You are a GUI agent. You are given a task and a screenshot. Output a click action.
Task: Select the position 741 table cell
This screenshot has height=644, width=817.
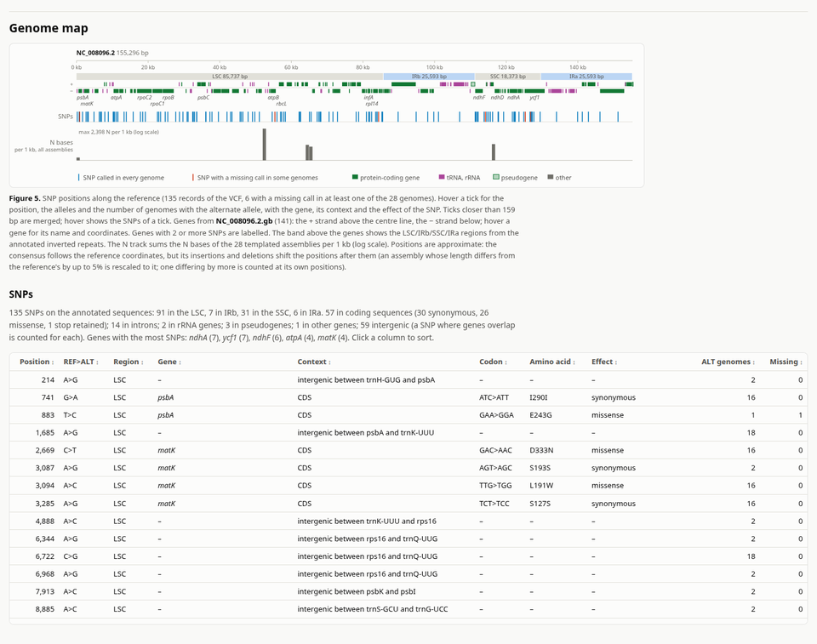click(x=48, y=397)
